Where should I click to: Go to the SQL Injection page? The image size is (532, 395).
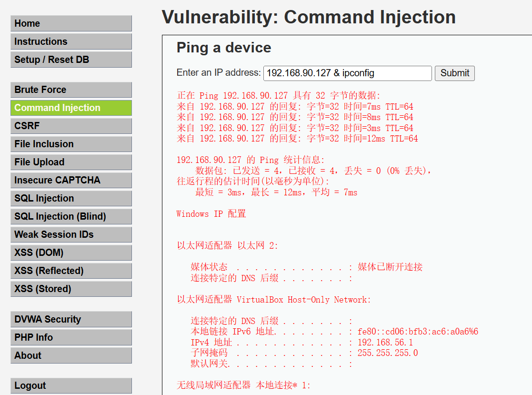pos(71,198)
